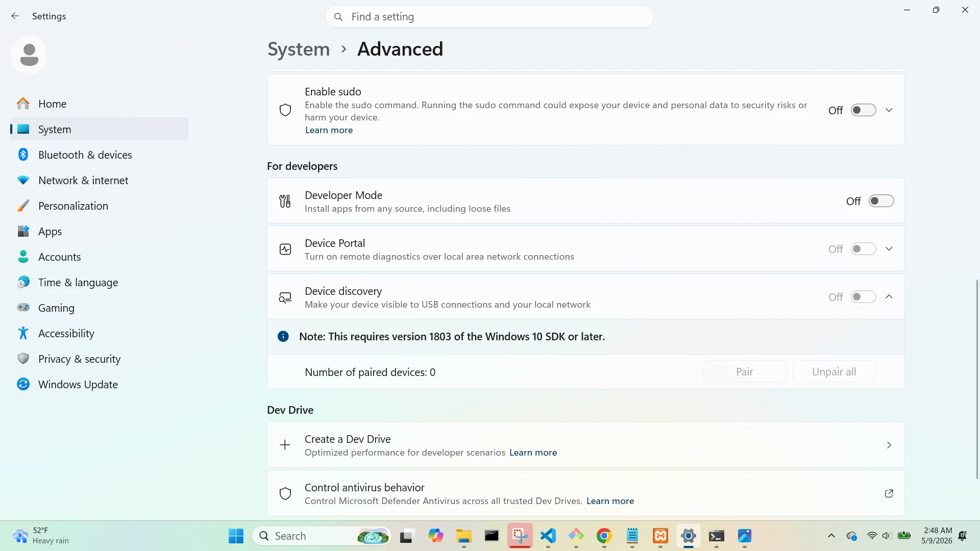Click the Pair button

(x=745, y=372)
